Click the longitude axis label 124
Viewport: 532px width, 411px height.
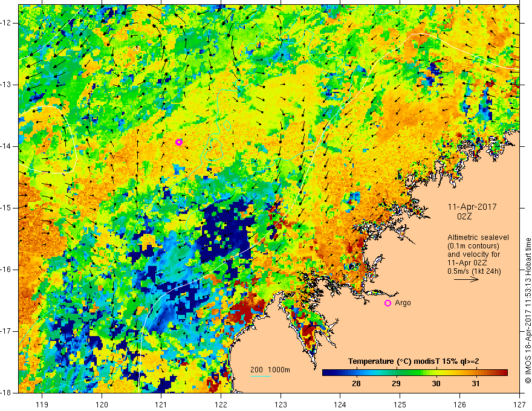tap(340, 404)
